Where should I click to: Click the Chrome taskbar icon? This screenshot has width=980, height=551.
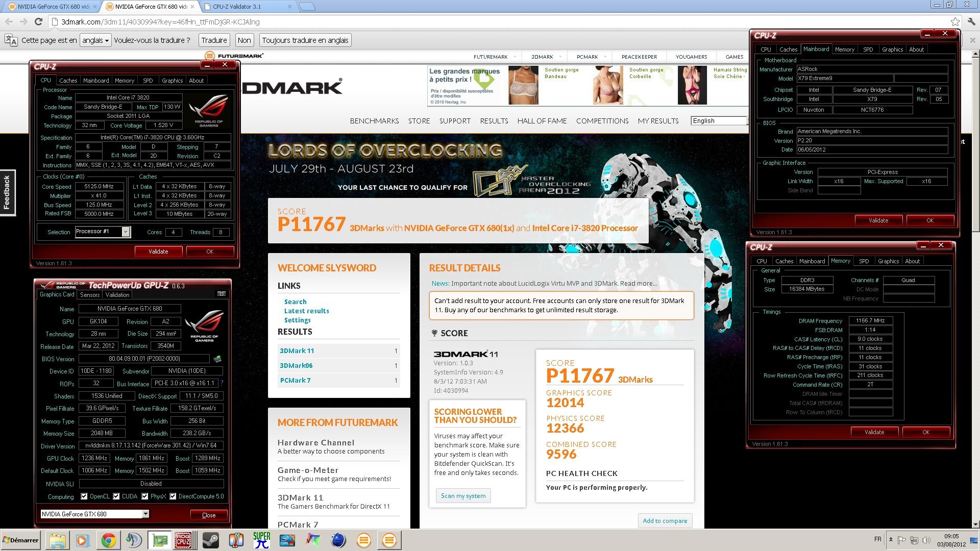coord(108,540)
